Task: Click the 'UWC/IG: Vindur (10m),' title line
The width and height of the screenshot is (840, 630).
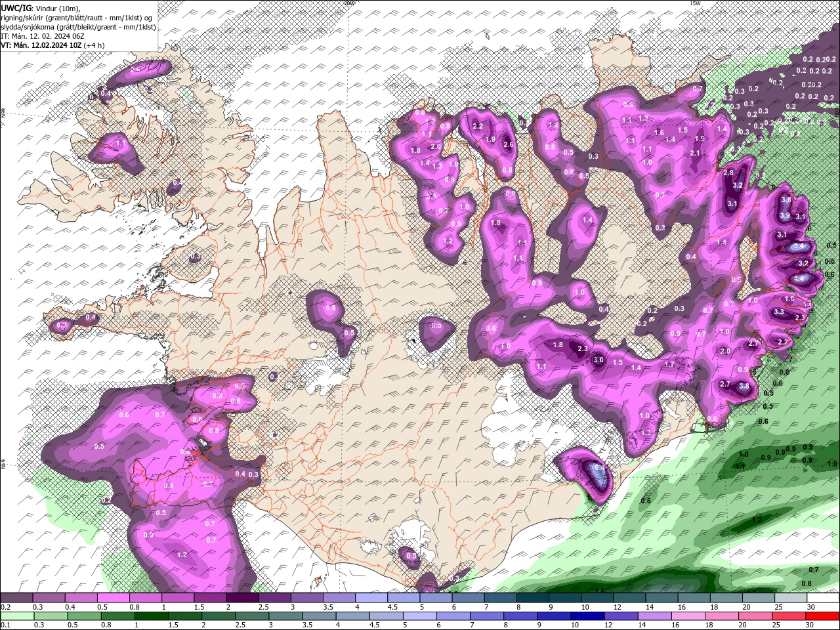Action: 41,8
